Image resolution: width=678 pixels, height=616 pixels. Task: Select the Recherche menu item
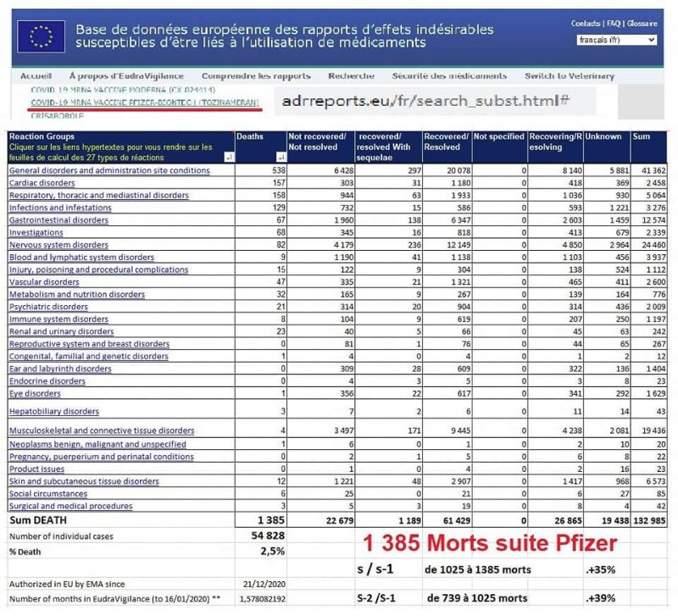(x=351, y=76)
